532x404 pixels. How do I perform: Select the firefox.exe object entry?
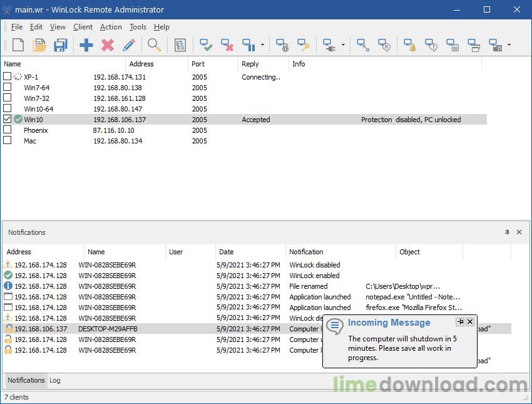tap(414, 308)
